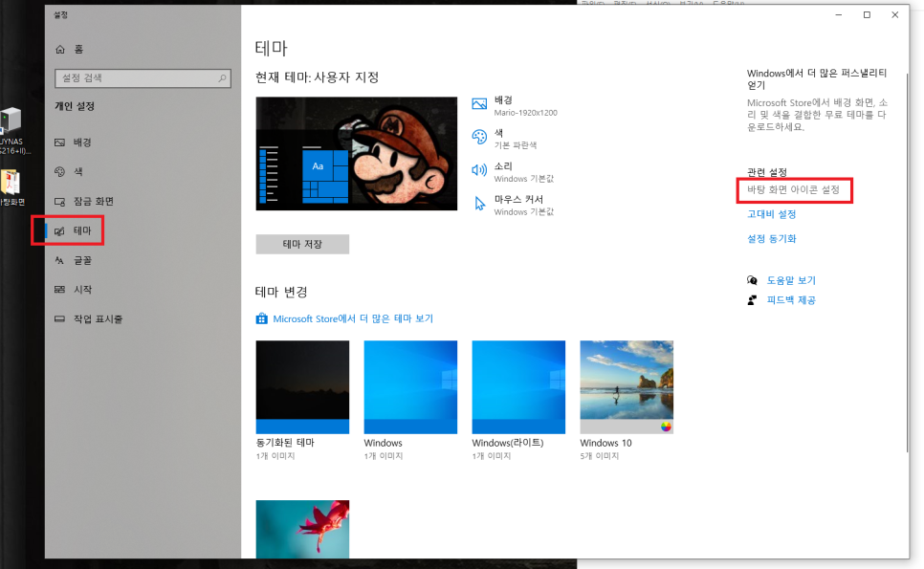Maximize the 설정 window
The height and width of the screenshot is (569, 924).
[867, 14]
